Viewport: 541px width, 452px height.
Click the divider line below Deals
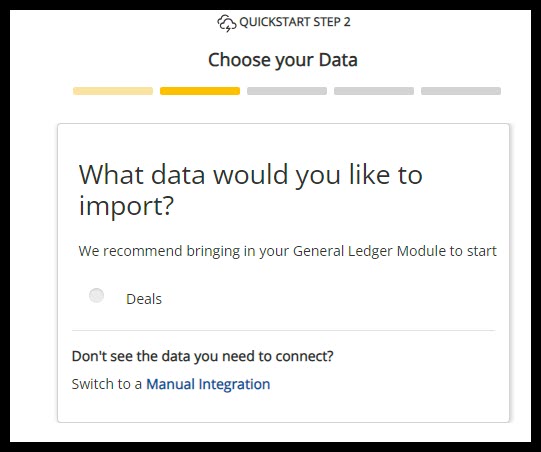coord(284,330)
